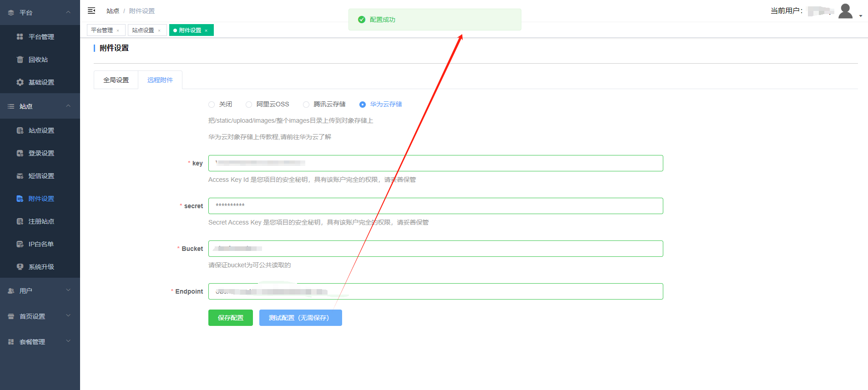Image resolution: width=868 pixels, height=390 pixels.
Task: Select the 阿里云OSS radio option
Action: tap(249, 105)
